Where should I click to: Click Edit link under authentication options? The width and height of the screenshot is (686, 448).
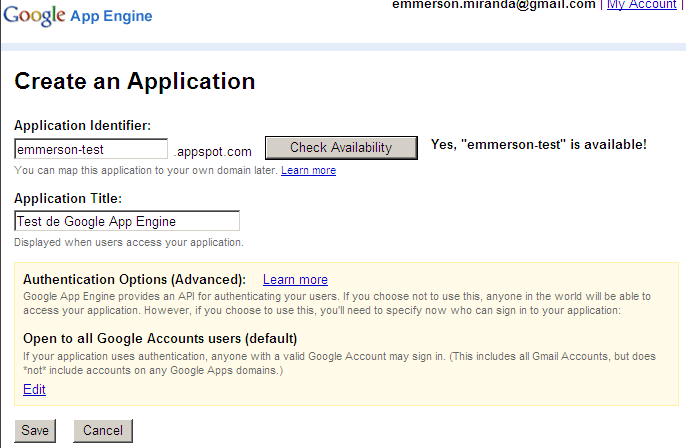point(34,389)
